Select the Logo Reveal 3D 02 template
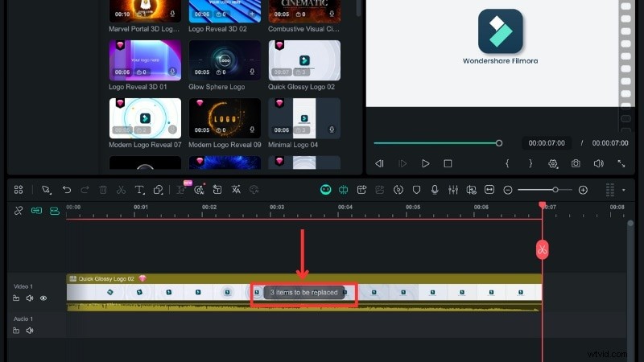 [225, 11]
